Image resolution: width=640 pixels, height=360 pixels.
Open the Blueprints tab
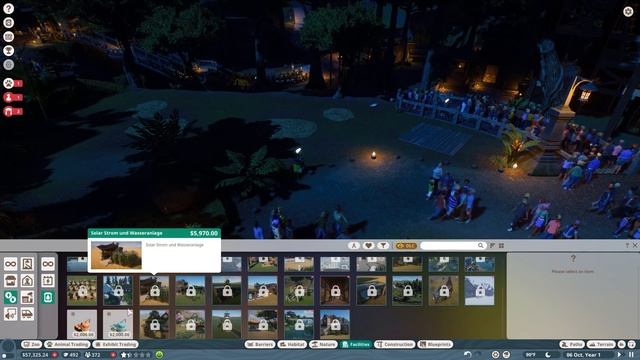click(x=435, y=344)
